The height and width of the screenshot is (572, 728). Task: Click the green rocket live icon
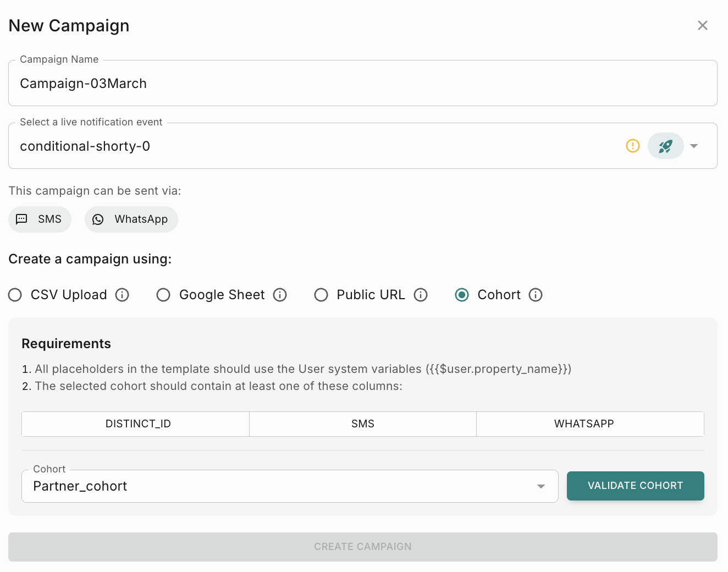pos(665,146)
